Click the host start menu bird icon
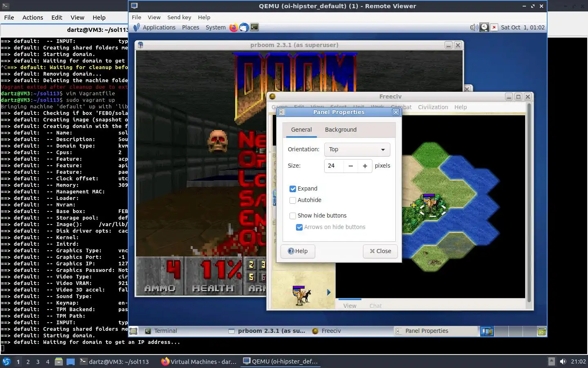The image size is (588, 368). (7, 361)
